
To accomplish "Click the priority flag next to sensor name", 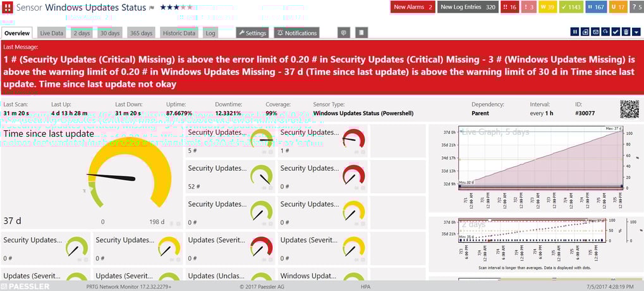I will (151, 8).
